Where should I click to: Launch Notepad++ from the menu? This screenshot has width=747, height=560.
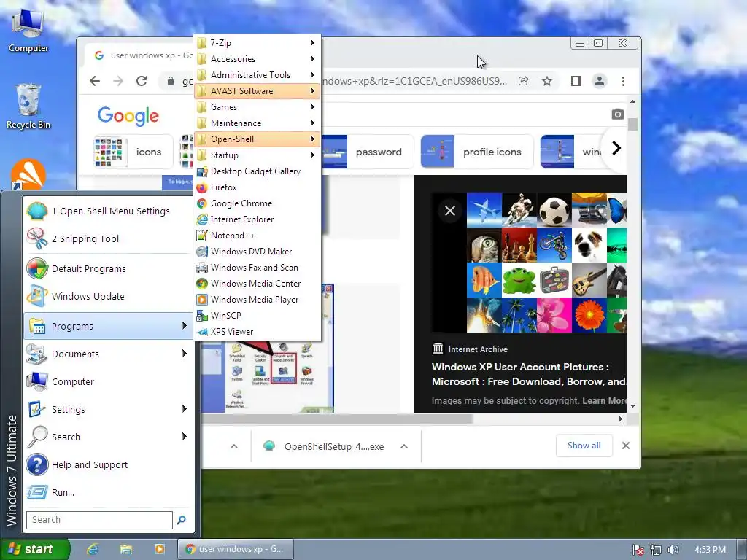pos(258,236)
